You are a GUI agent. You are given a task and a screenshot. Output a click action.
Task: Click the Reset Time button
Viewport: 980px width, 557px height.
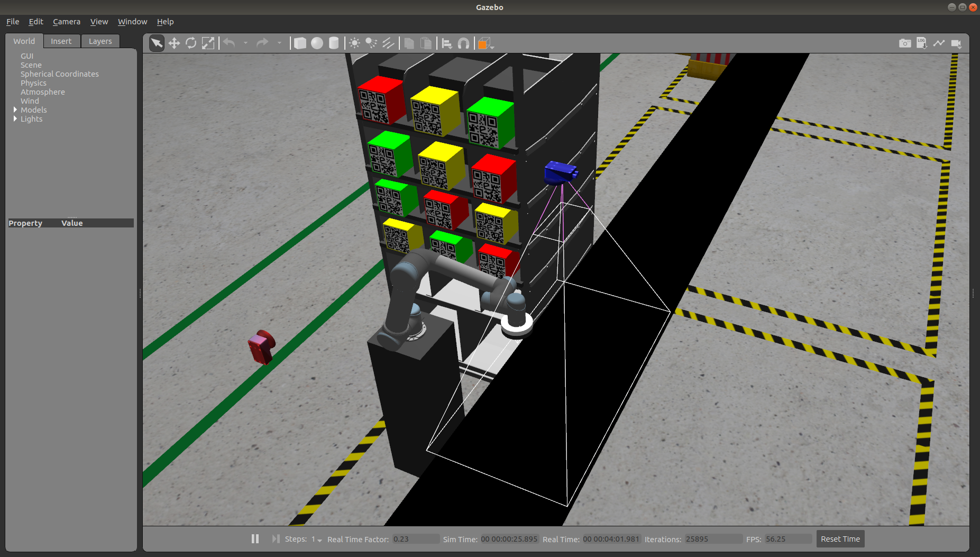click(840, 538)
